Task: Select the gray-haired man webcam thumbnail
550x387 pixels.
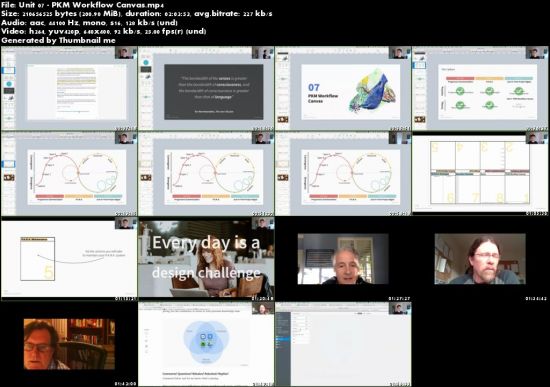Action: (343, 259)
